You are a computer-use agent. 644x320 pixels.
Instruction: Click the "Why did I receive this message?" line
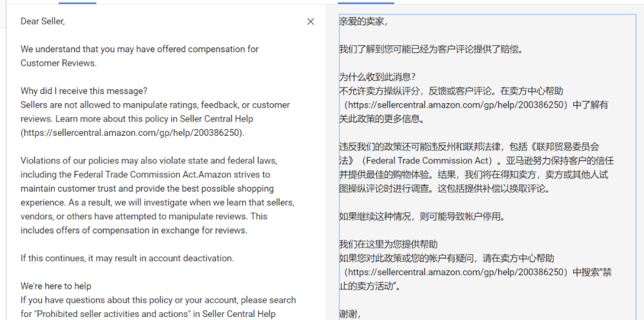coord(84,91)
